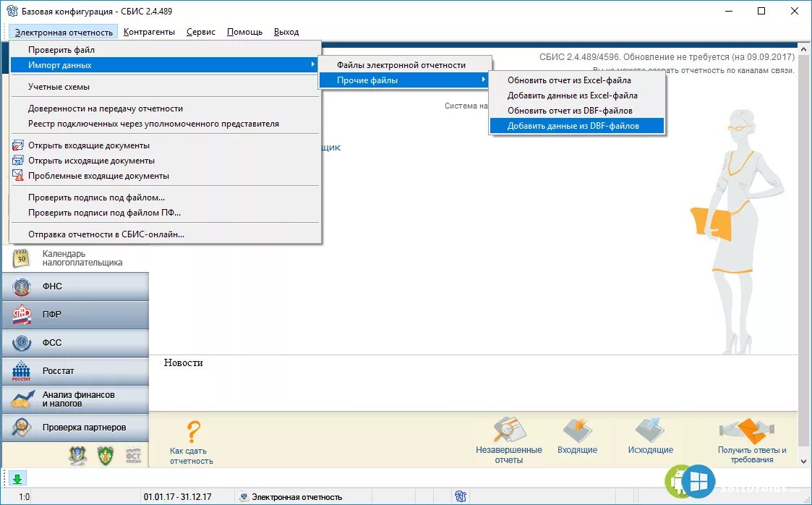Open the Электронная отчетность menu
812x505 pixels.
tap(64, 32)
